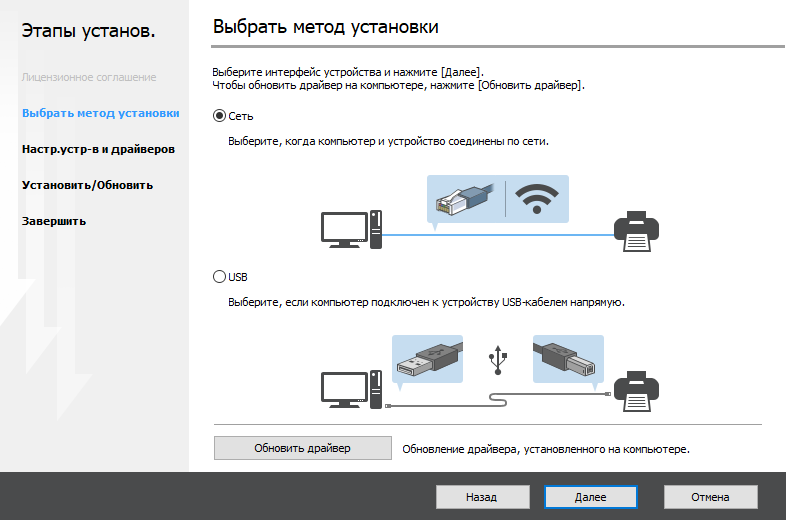
Task: Click the computer icon in network diagram
Action: pos(351,229)
